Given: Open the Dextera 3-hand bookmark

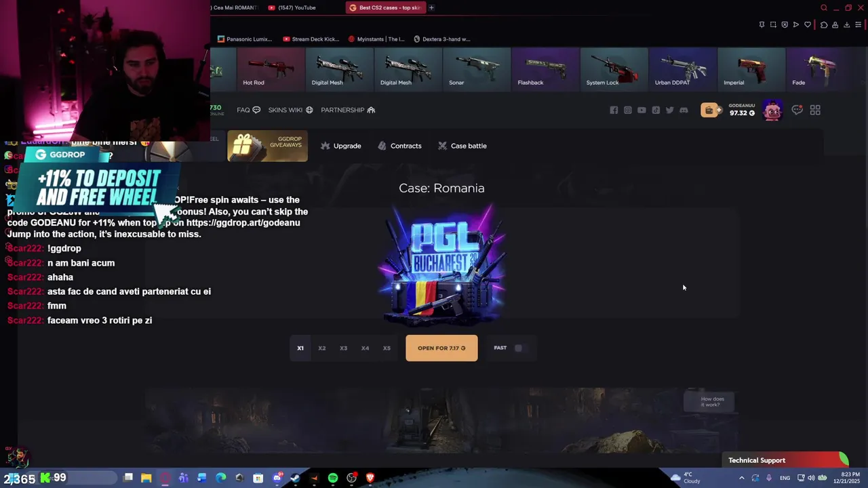Looking at the screenshot, I should 442,39.
